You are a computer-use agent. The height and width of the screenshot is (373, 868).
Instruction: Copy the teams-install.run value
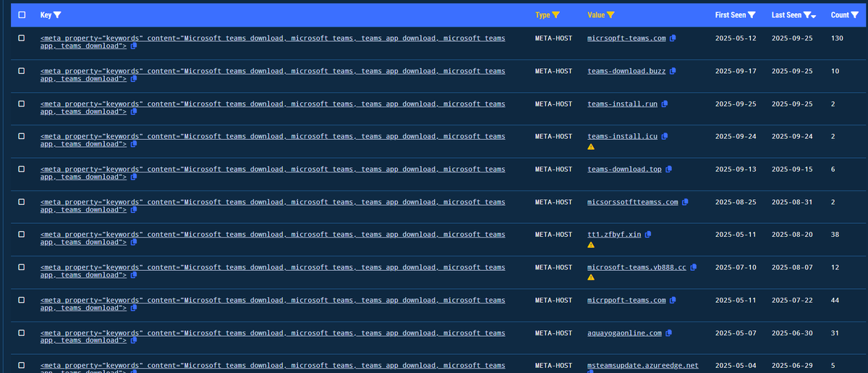point(664,104)
